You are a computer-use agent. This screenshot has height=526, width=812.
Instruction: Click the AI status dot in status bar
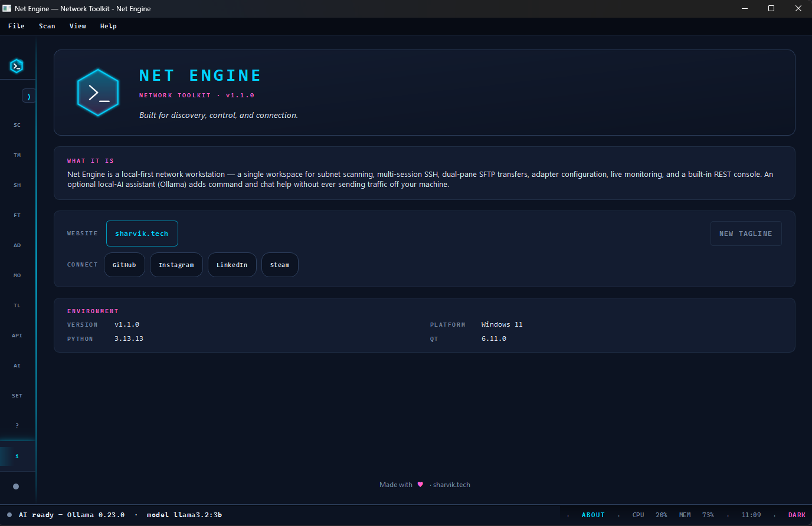9,515
